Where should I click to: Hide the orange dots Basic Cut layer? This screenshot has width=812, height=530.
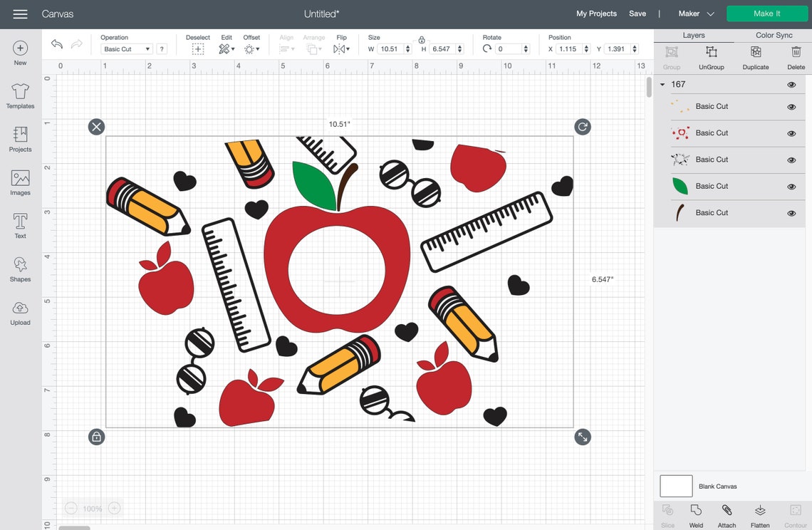pyautogui.click(x=791, y=107)
